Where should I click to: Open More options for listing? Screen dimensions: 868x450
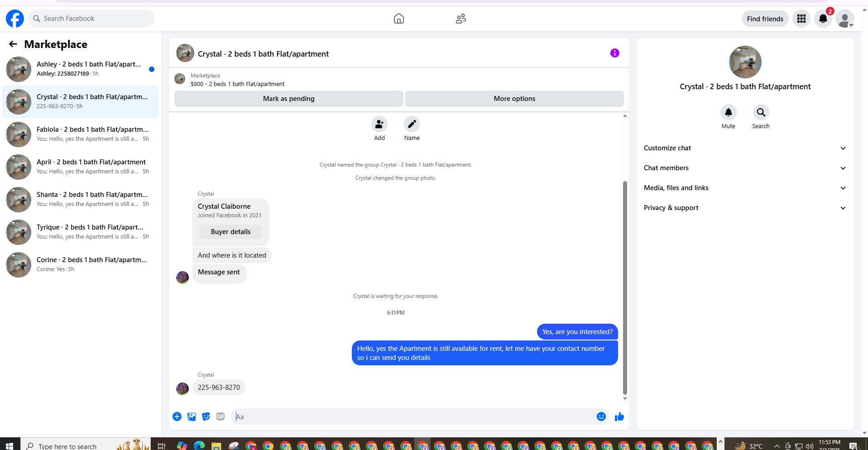tap(514, 99)
